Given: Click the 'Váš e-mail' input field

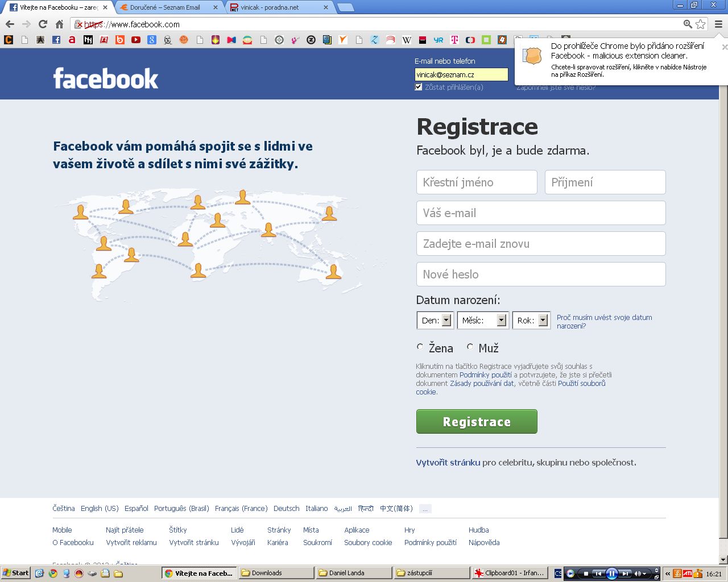Looking at the screenshot, I should pyautogui.click(x=541, y=213).
